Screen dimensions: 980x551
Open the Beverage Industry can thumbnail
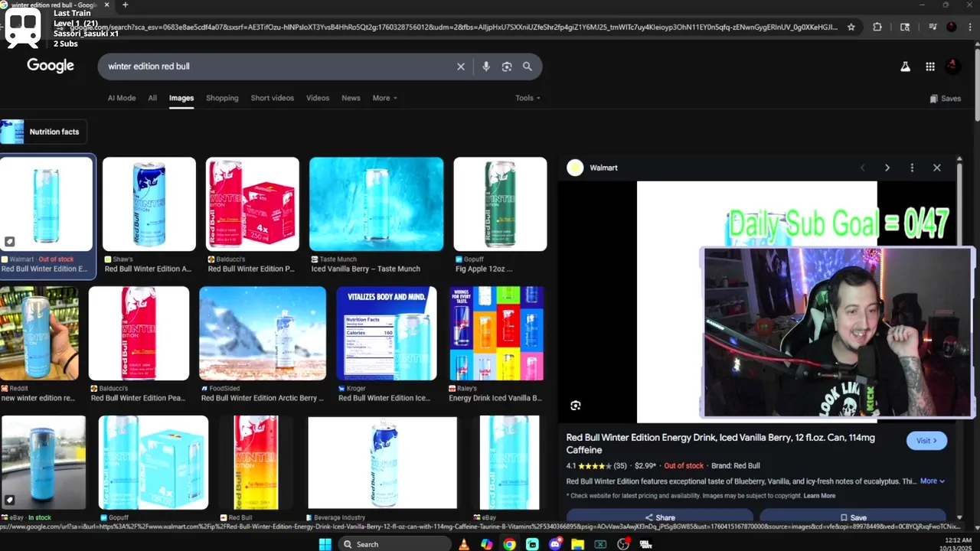pos(382,463)
